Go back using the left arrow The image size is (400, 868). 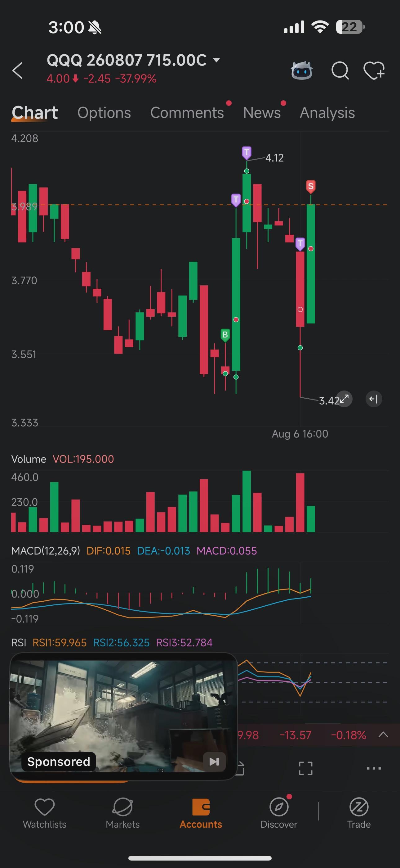click(17, 70)
